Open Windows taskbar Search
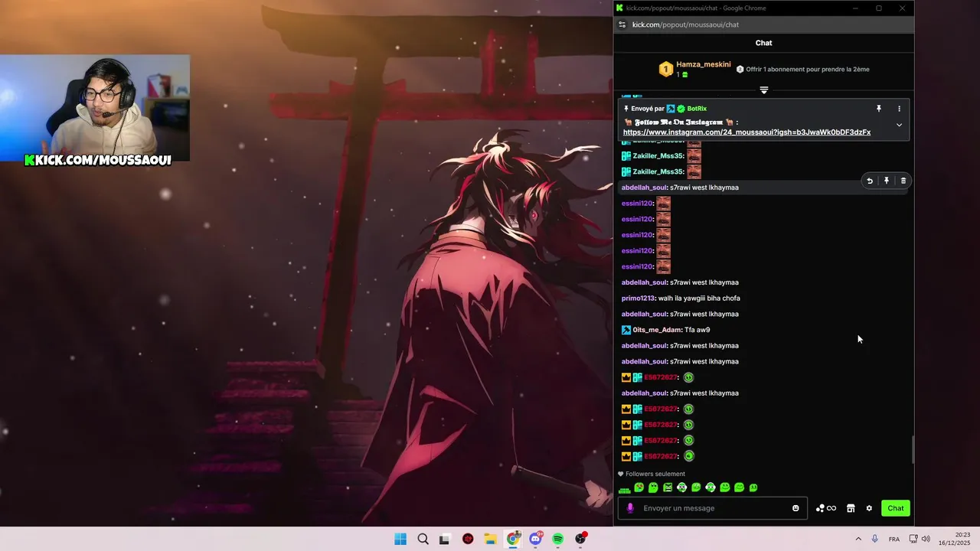This screenshot has width=980, height=551. (x=423, y=539)
